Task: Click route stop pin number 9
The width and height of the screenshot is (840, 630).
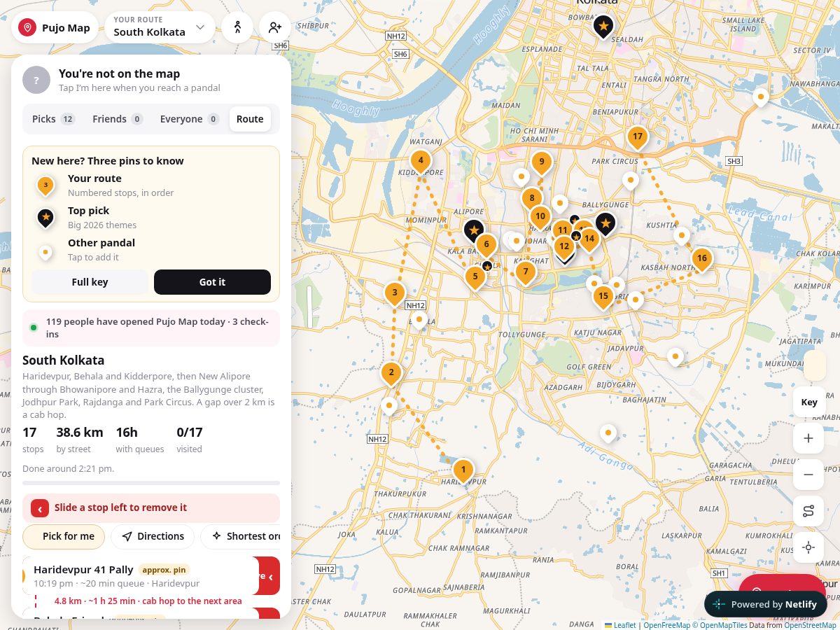Action: (541, 163)
